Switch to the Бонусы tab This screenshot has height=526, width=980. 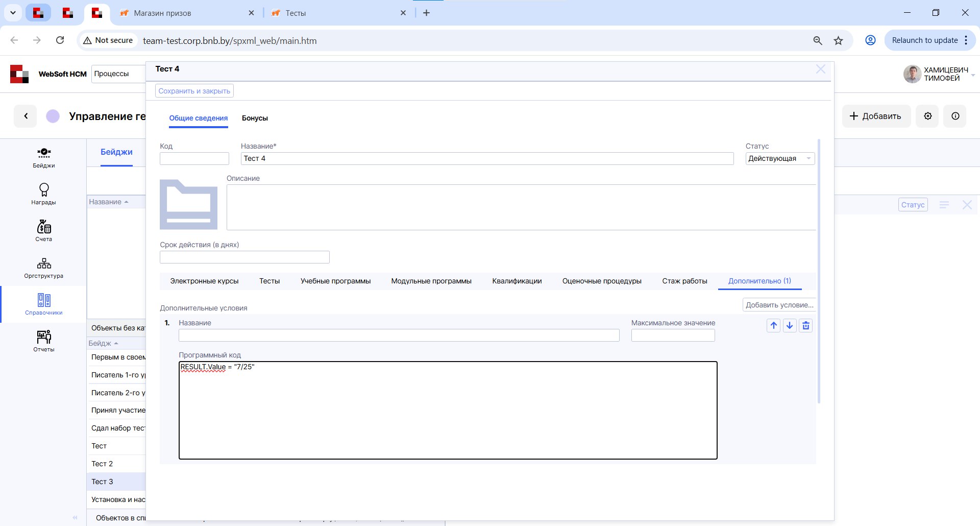(x=255, y=118)
